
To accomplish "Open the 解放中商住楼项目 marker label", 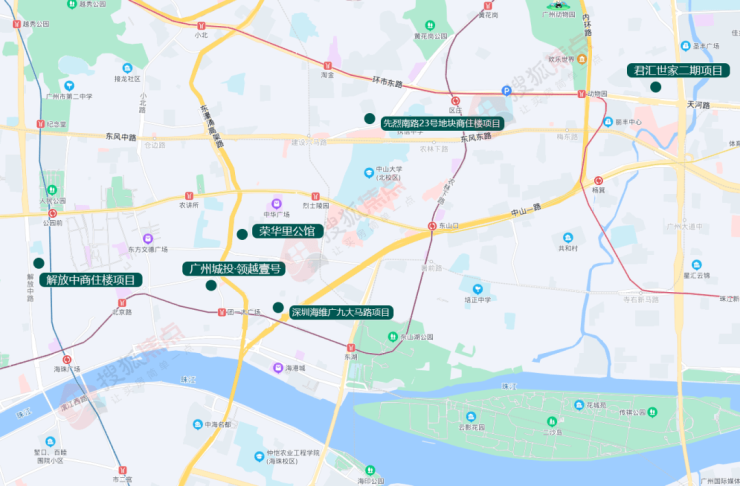I will (91, 280).
